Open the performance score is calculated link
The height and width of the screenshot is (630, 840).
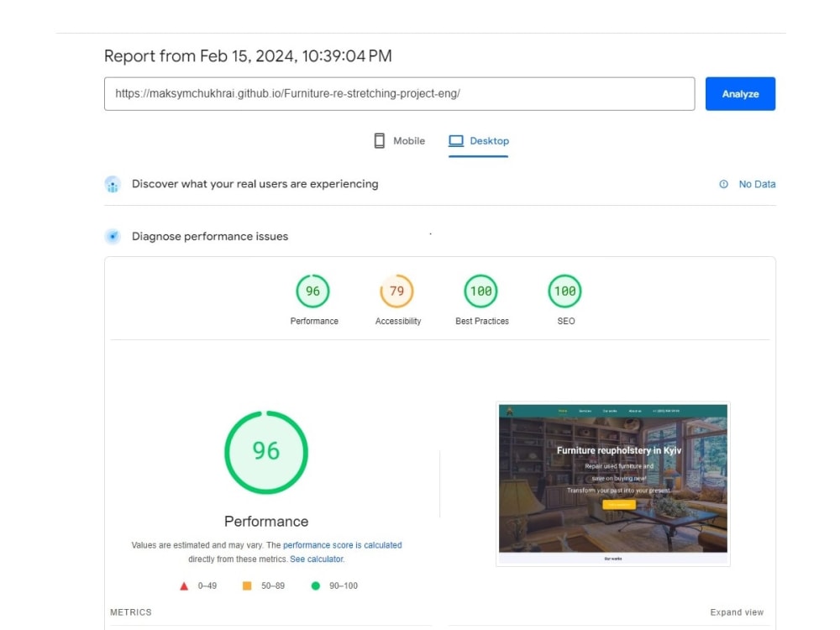point(343,545)
